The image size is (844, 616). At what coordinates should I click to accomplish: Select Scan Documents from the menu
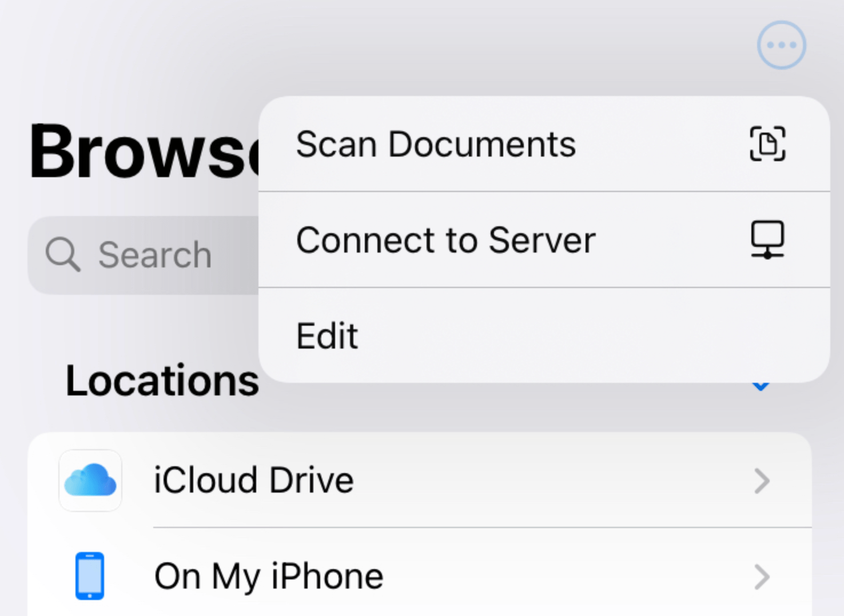(x=544, y=144)
